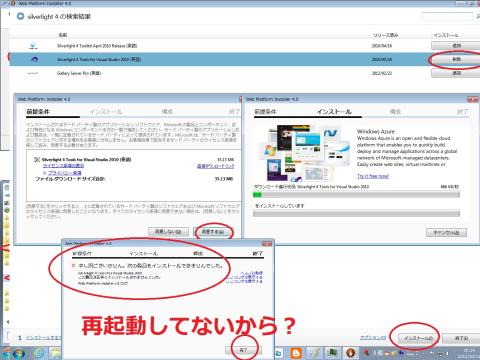Click the round orange taskbar icon
This screenshot has width=480, height=360.
(x=350, y=353)
